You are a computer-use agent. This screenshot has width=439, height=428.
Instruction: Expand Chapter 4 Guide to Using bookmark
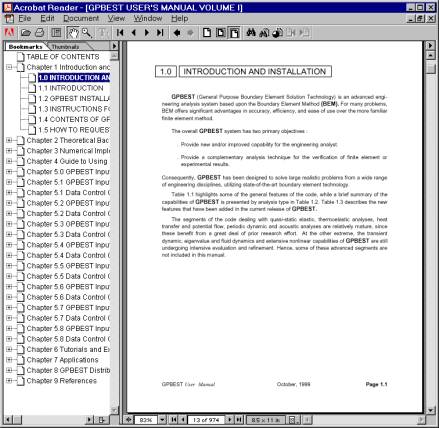[x=9, y=161]
